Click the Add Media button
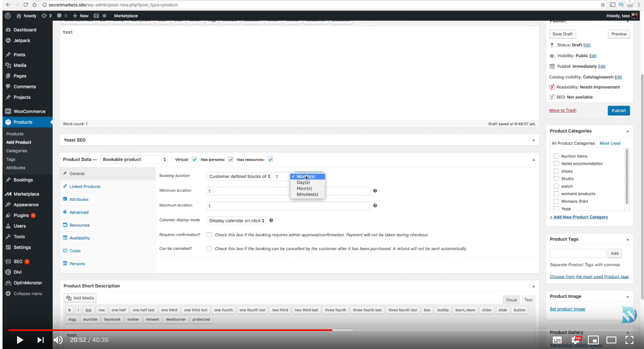Viewport: 644px width, 349px height. (x=80, y=298)
